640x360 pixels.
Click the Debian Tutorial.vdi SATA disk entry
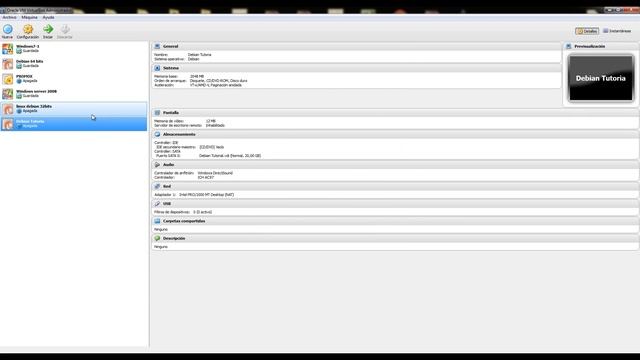point(230,156)
